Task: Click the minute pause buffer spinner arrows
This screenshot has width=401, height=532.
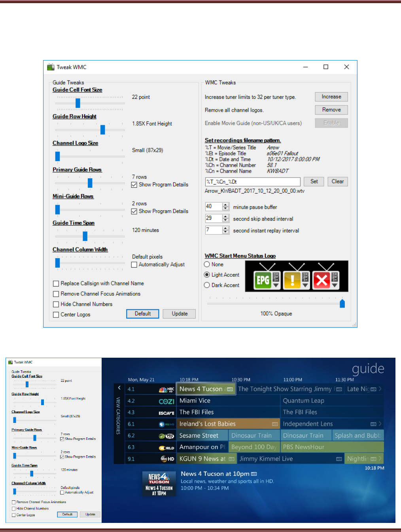Action: pyautogui.click(x=226, y=206)
